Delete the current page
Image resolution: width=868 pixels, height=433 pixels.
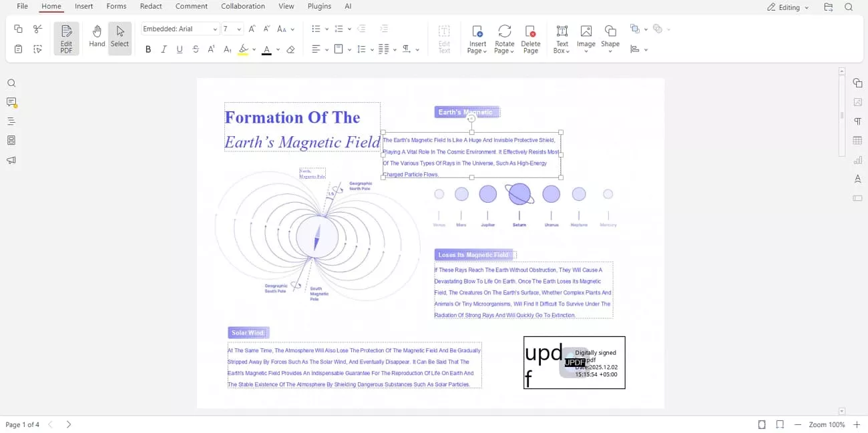click(531, 38)
